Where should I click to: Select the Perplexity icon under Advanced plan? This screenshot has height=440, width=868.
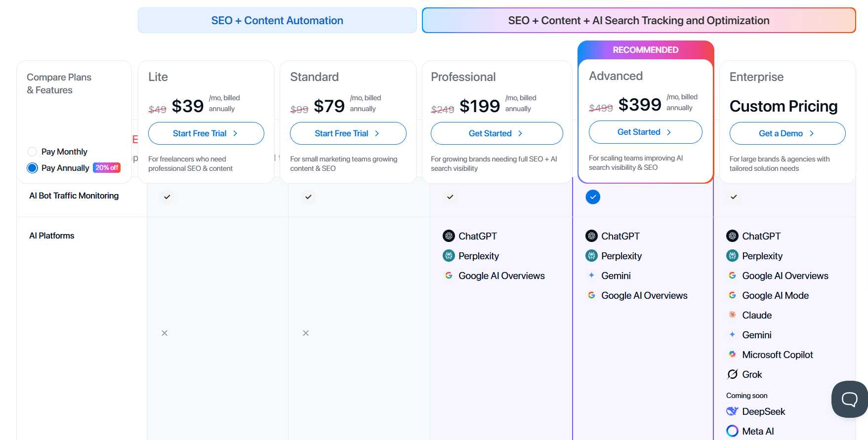coord(591,255)
